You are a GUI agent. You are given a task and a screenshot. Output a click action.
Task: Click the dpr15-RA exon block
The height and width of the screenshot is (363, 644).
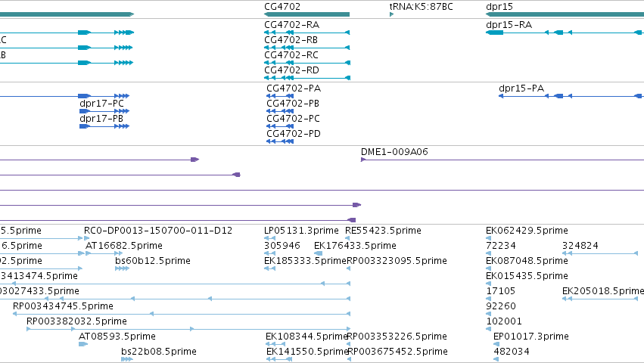494,33
